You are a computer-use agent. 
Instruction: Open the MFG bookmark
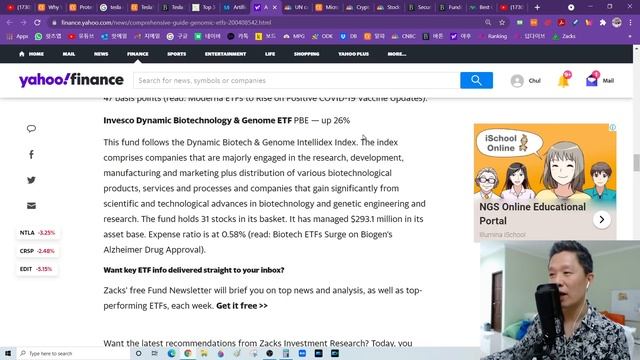pyautogui.click(x=294, y=36)
